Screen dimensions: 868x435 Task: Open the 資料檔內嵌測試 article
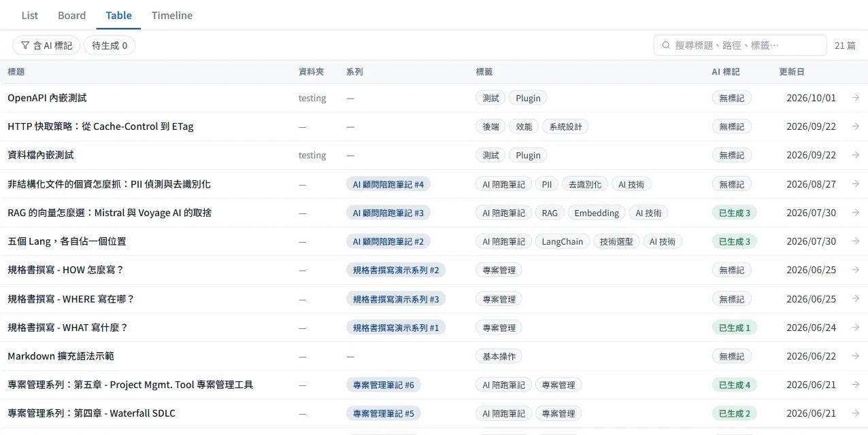click(x=41, y=155)
